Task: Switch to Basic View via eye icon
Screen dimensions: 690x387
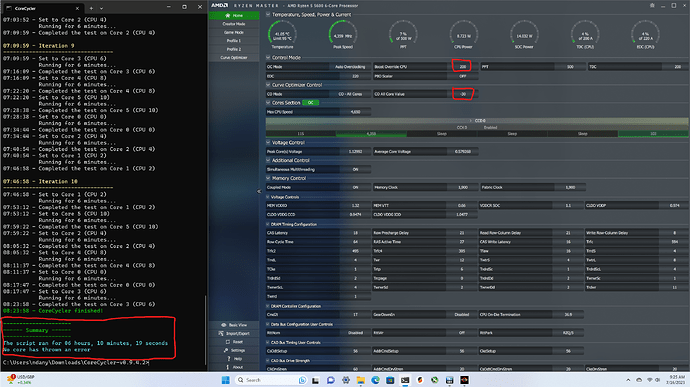Action: (224, 325)
